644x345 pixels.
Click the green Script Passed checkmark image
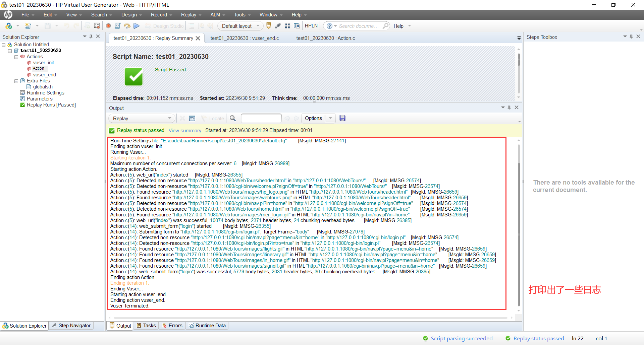coord(134,77)
